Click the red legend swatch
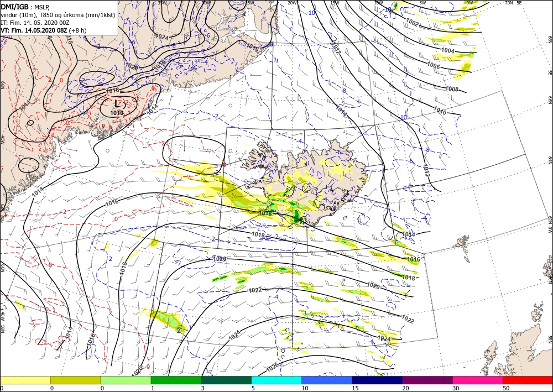The image size is (553, 392). pos(528,380)
